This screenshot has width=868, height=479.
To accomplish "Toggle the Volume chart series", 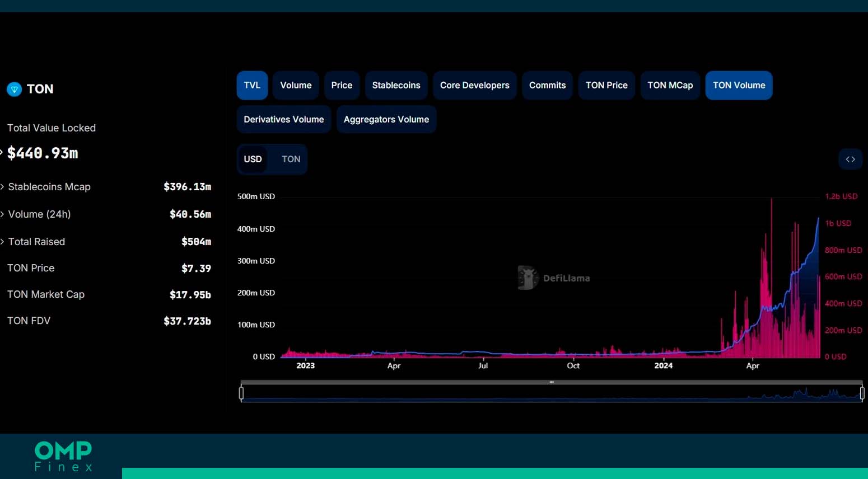I will [296, 86].
